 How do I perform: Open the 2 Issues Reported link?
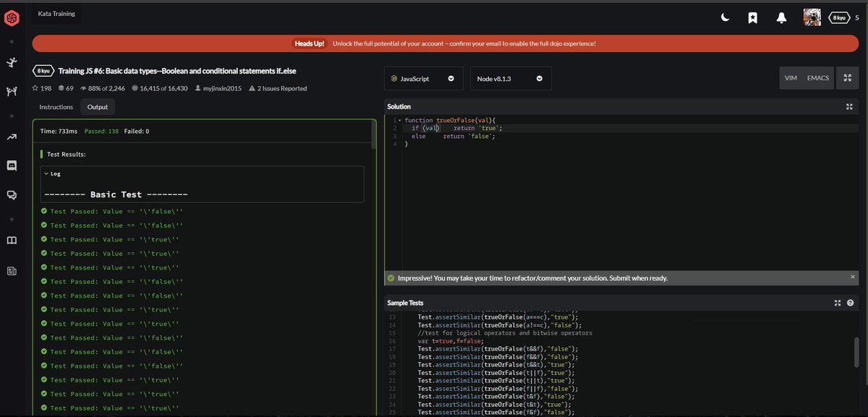277,88
